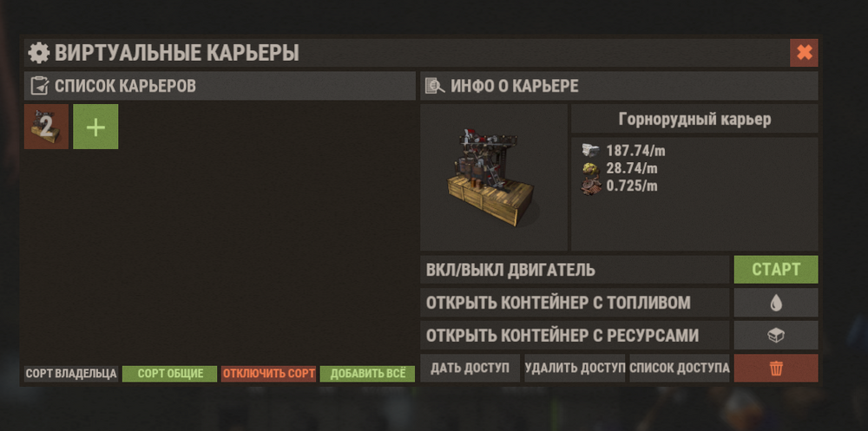Screen dimensions: 868x431
Task: Select quarry number 2 in the list
Action: click(47, 127)
